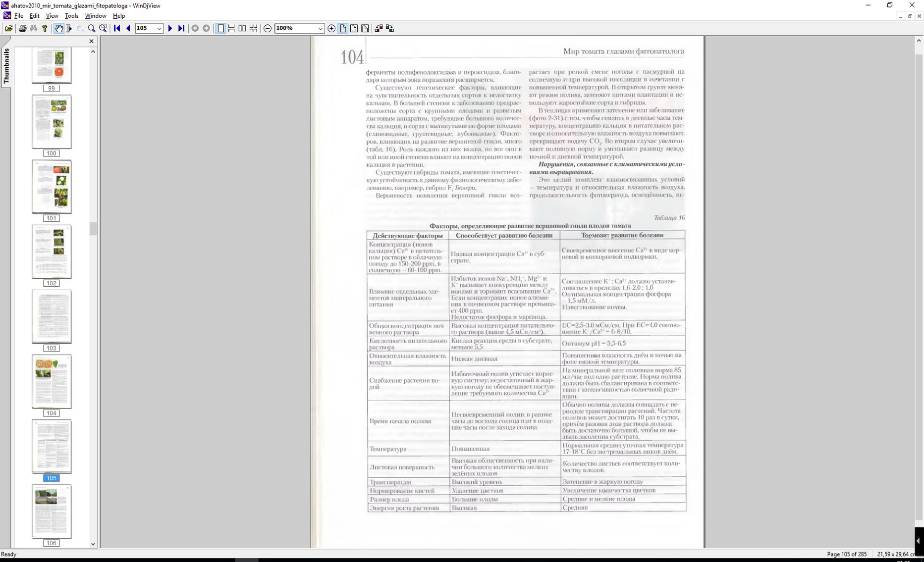Pick the rectangle selection tool

click(80, 28)
